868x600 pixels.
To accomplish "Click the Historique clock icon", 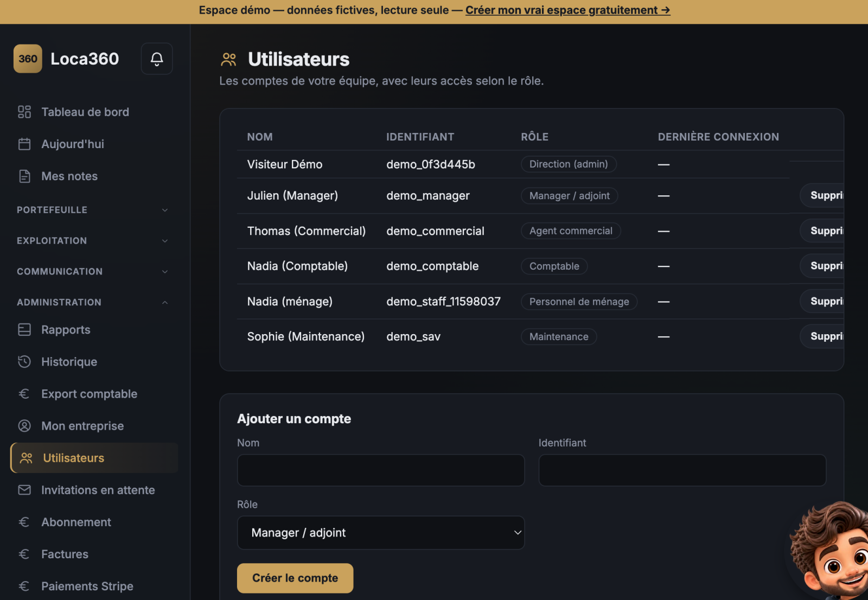I will 24,361.
